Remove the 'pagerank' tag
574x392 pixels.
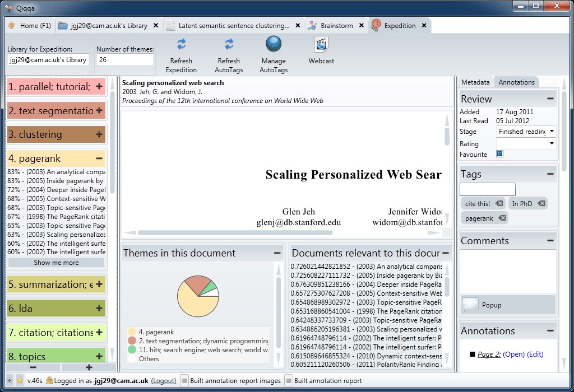[x=502, y=218]
